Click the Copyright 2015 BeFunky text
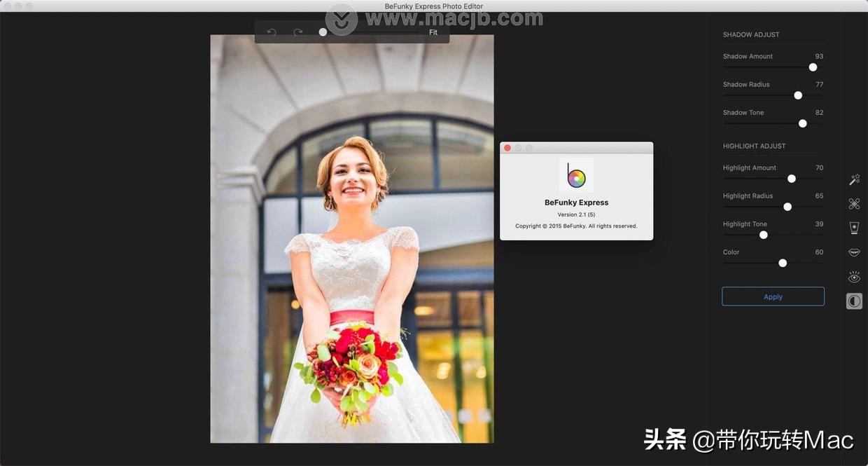 tap(576, 226)
